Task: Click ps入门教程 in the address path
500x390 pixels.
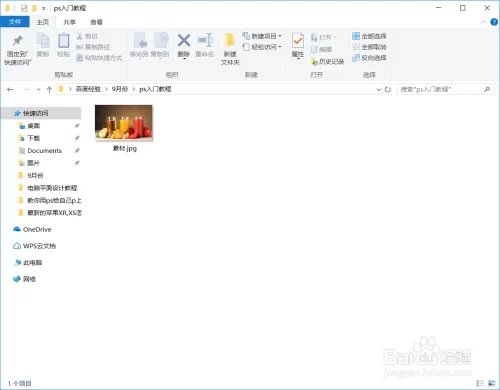Action: tap(155, 89)
